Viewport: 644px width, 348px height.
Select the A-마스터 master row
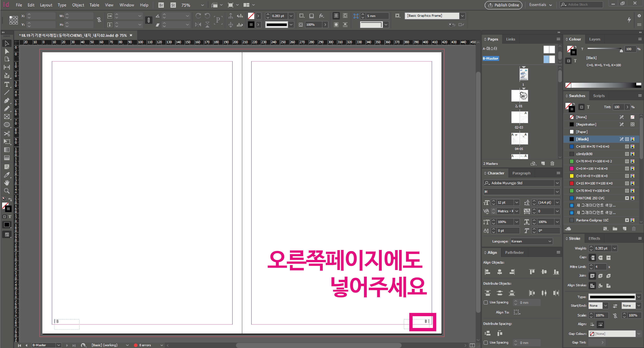click(490, 48)
